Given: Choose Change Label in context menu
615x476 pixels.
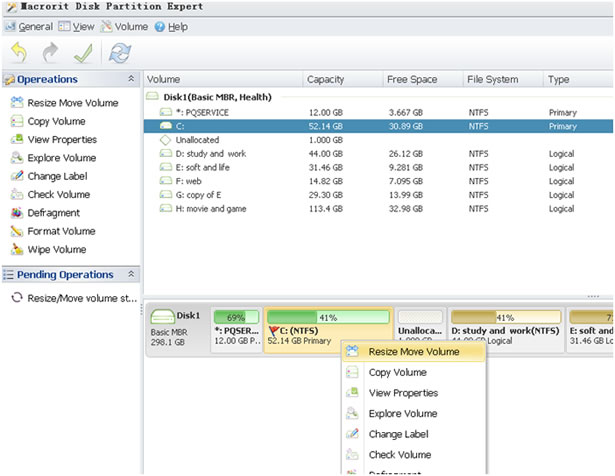Looking at the screenshot, I should pos(414,434).
